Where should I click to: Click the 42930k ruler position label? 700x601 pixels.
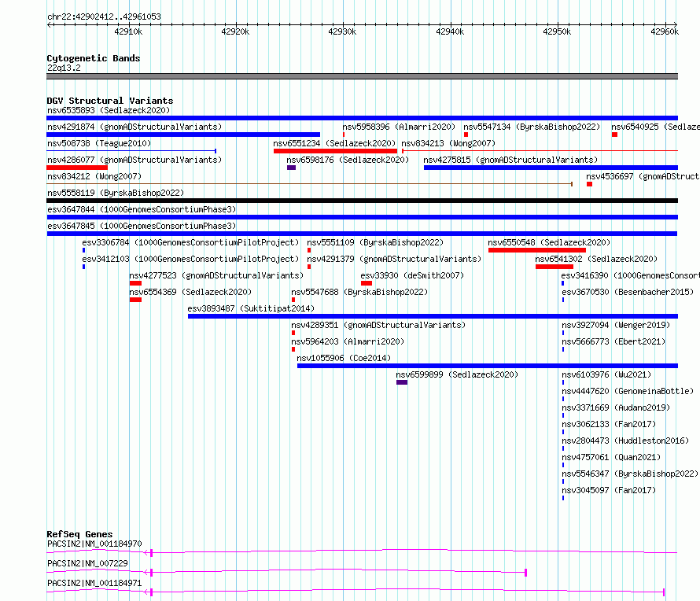coord(342,31)
